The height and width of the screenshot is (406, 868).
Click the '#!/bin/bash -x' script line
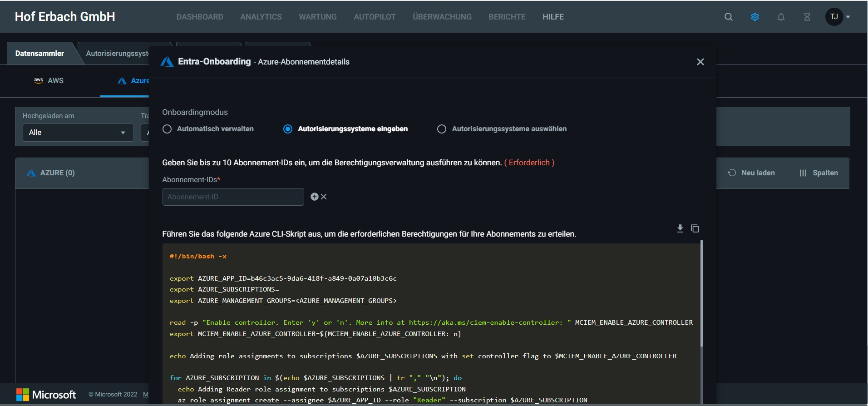click(x=198, y=256)
